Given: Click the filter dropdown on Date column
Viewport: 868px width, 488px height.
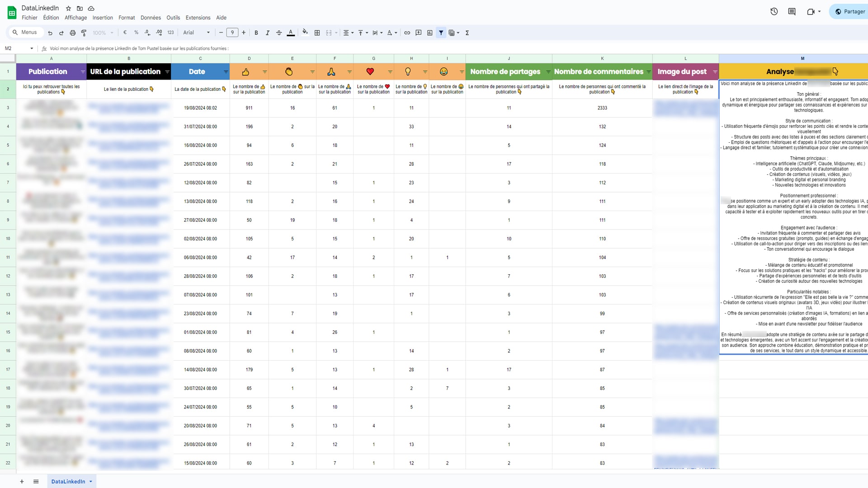Looking at the screenshot, I should pos(225,71).
